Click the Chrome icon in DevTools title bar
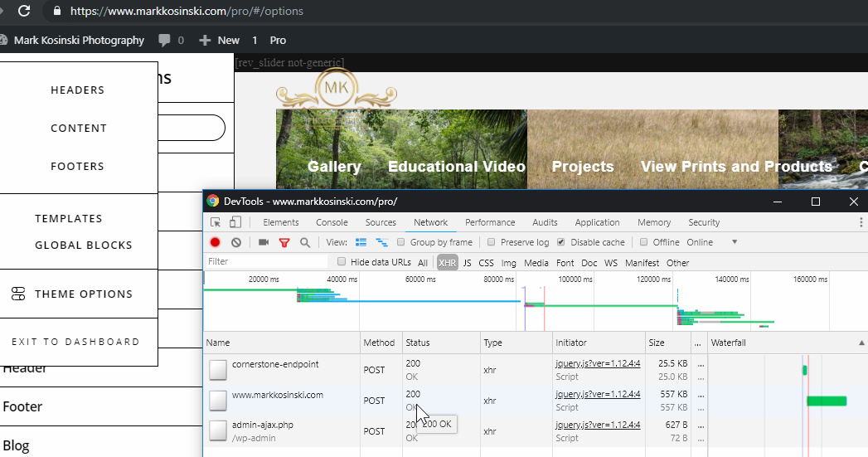868x457 pixels. (213, 201)
